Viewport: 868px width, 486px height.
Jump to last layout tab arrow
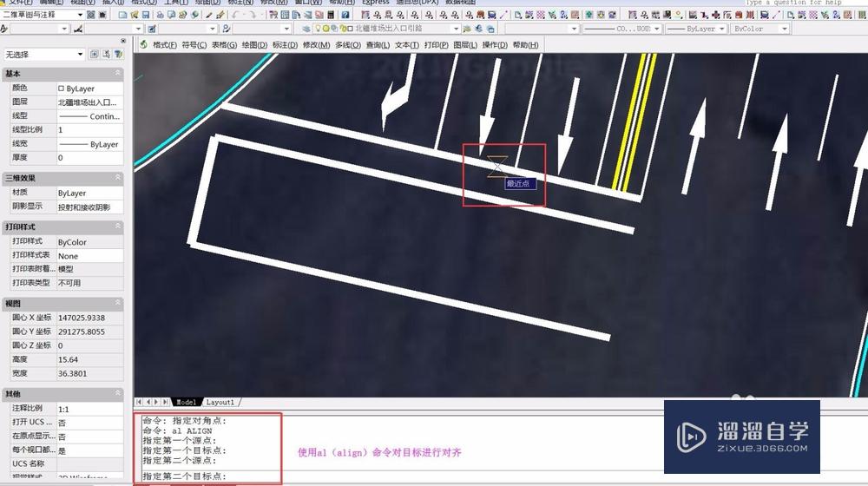click(166, 402)
